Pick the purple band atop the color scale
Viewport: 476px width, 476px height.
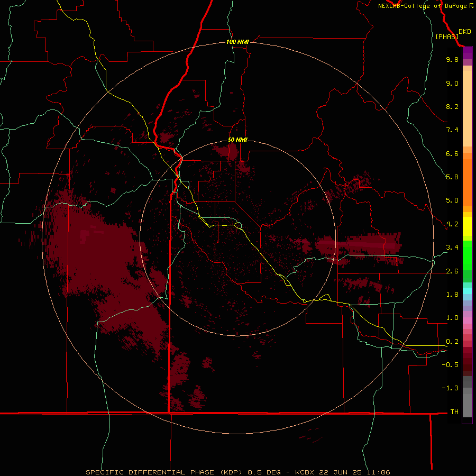coord(467,53)
